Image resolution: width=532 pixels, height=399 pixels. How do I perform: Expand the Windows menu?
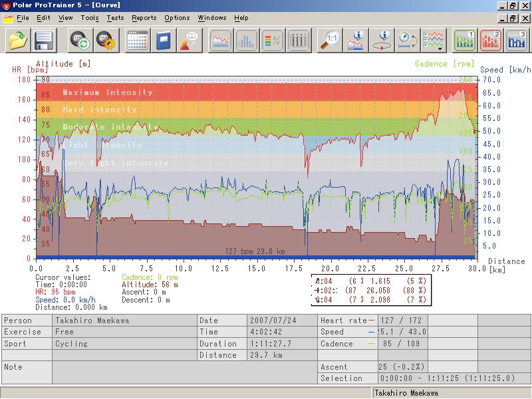point(212,18)
